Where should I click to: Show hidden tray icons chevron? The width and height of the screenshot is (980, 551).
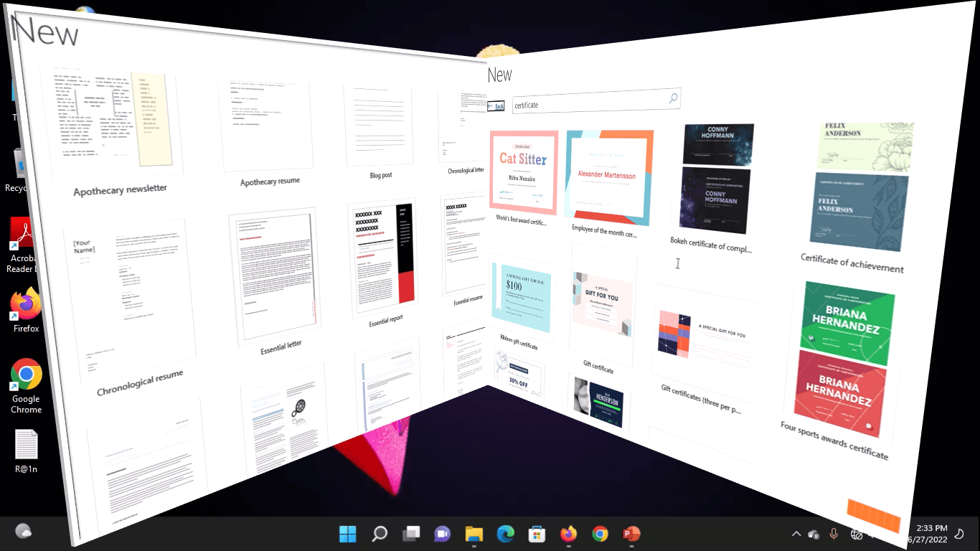(x=796, y=534)
